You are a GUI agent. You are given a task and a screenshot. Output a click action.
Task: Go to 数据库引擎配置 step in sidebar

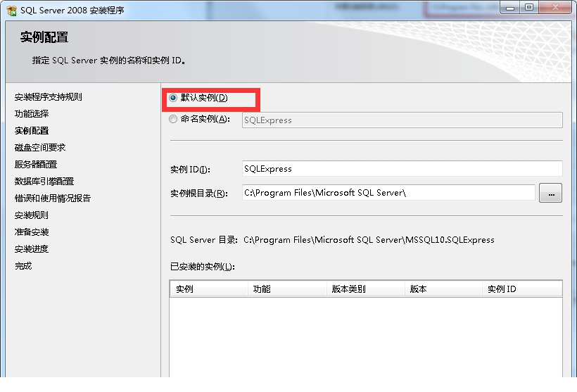pyautogui.click(x=44, y=182)
